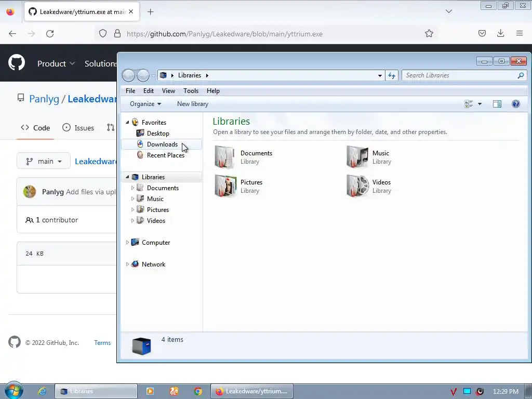Open Recent Places in Favorites

tap(165, 155)
